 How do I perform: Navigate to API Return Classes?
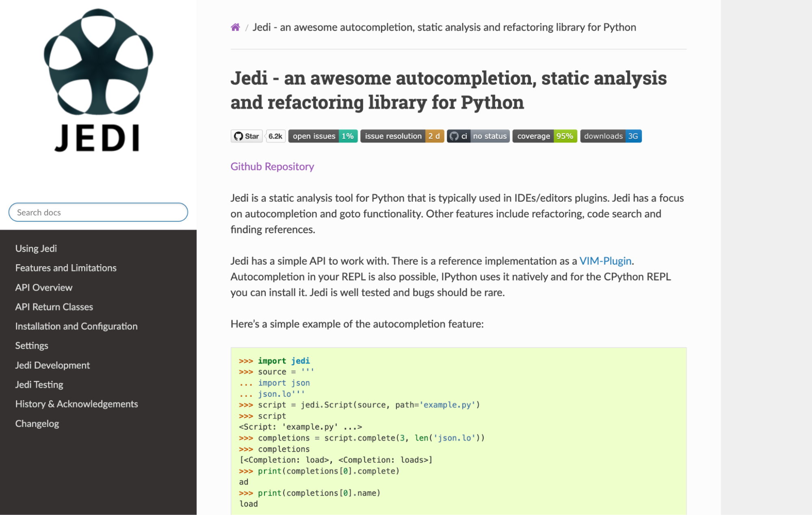point(54,307)
